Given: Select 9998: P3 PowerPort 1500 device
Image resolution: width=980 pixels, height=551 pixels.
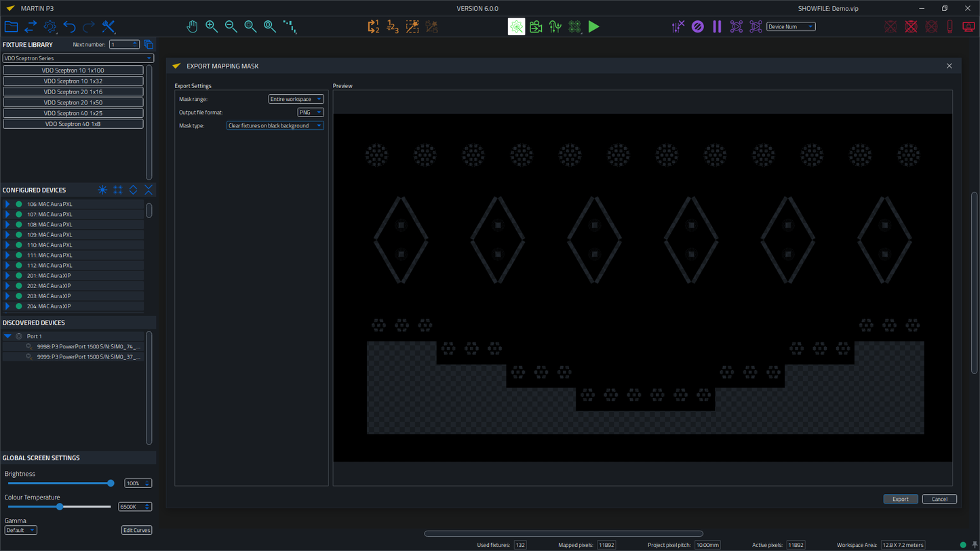Looking at the screenshot, I should [73, 346].
